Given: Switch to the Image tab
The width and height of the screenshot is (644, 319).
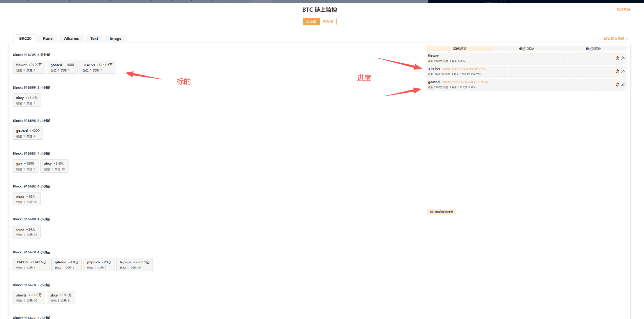Looking at the screenshot, I should point(115,38).
